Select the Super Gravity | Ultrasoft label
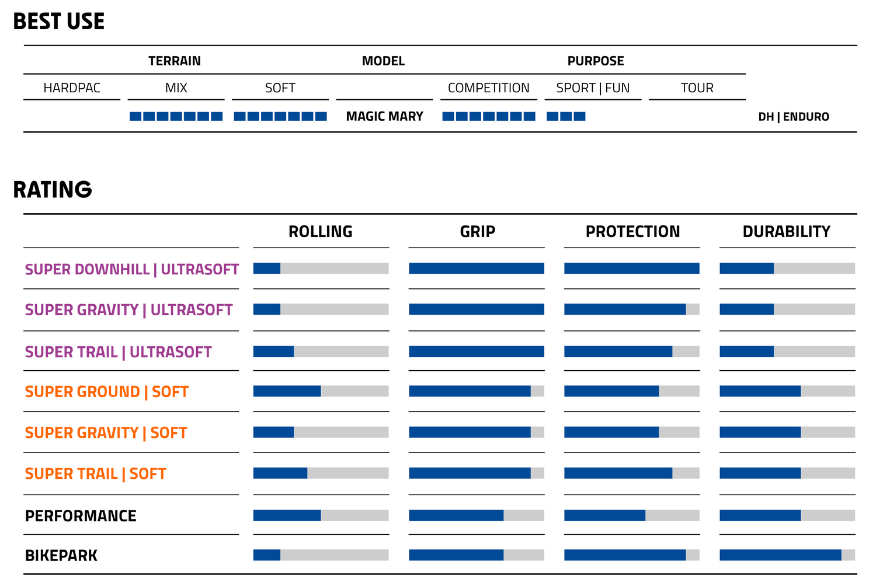The width and height of the screenshot is (876, 588). (128, 309)
